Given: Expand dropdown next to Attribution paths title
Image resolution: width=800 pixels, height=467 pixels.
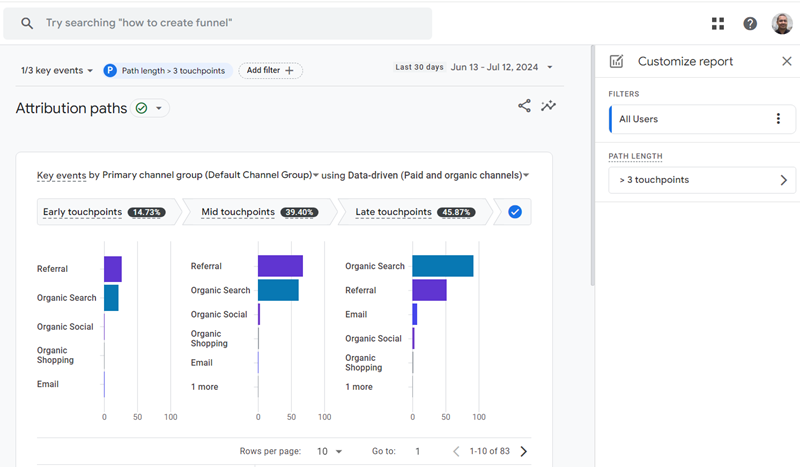Looking at the screenshot, I should (x=159, y=108).
